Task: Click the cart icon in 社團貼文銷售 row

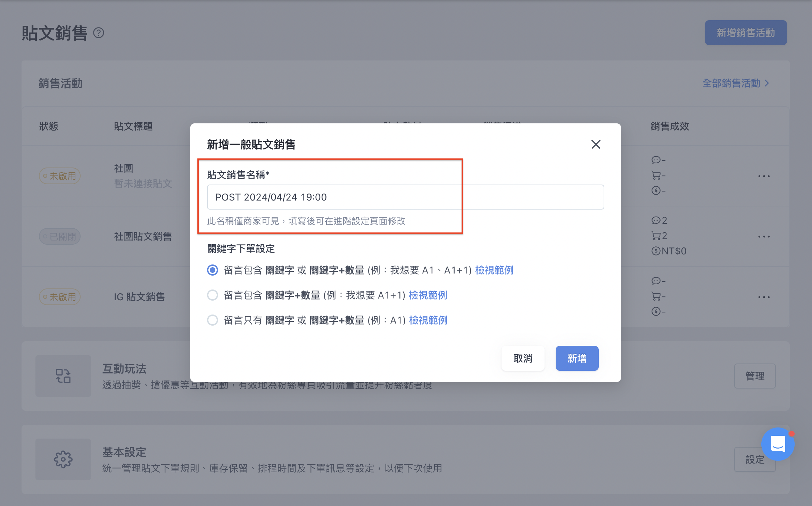Action: tap(656, 236)
